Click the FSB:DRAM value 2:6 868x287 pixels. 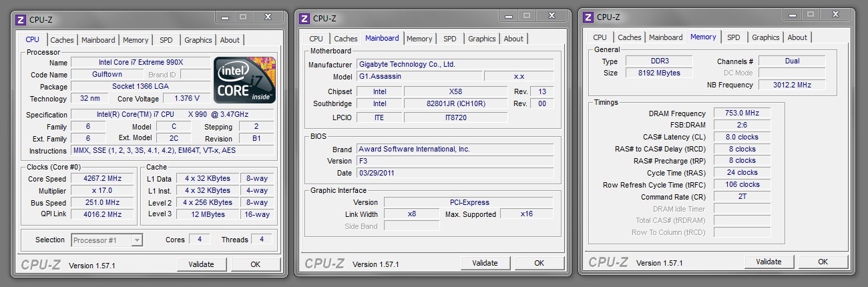742,125
